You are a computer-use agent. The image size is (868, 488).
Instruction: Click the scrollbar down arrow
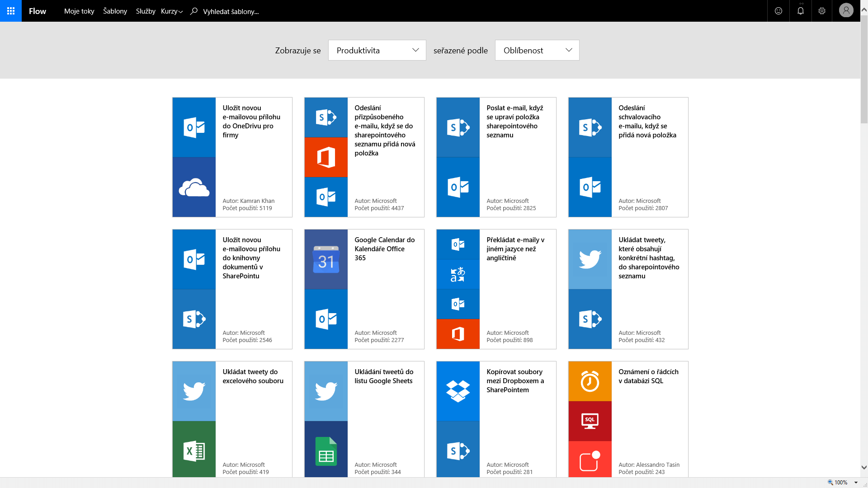864,468
